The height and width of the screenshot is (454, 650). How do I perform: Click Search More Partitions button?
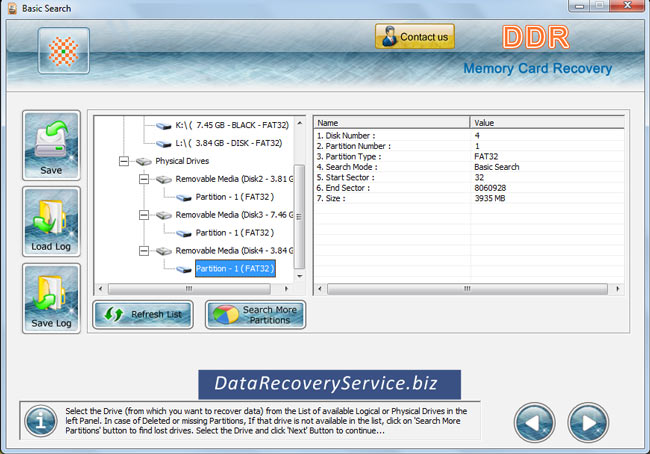(256, 315)
